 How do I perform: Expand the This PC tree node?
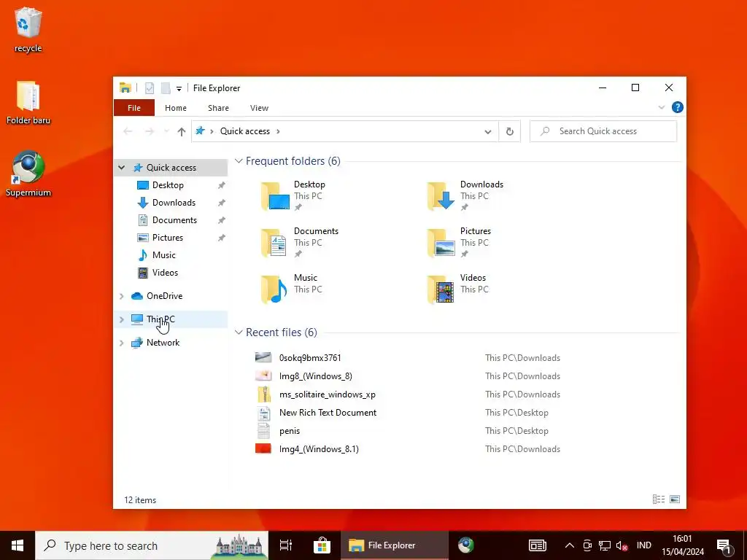coord(122,319)
